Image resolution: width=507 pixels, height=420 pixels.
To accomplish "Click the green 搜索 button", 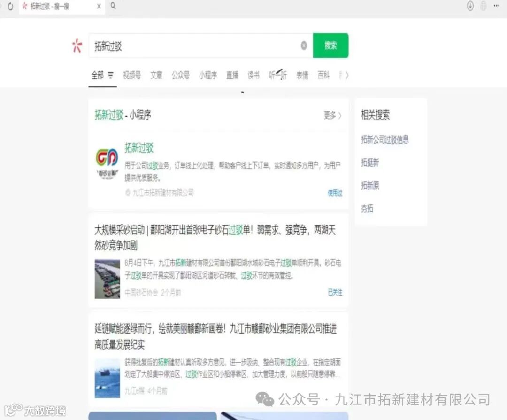I will [x=330, y=46].
